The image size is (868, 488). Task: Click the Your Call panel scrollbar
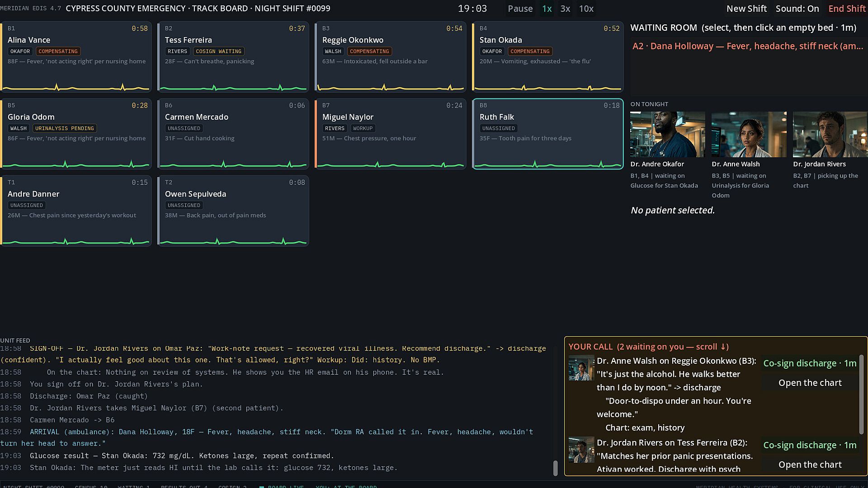[x=862, y=394]
